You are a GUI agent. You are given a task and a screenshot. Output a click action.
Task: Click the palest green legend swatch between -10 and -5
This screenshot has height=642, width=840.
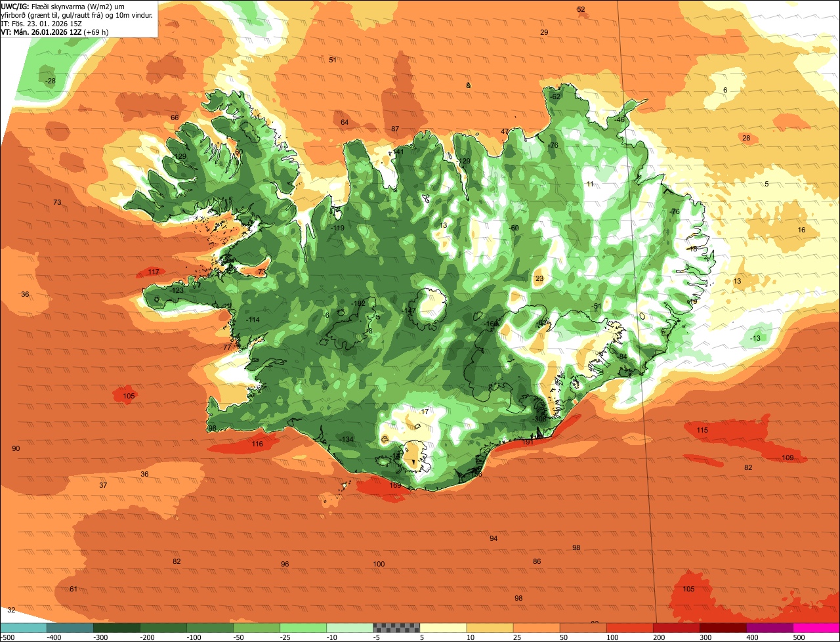[350, 628]
